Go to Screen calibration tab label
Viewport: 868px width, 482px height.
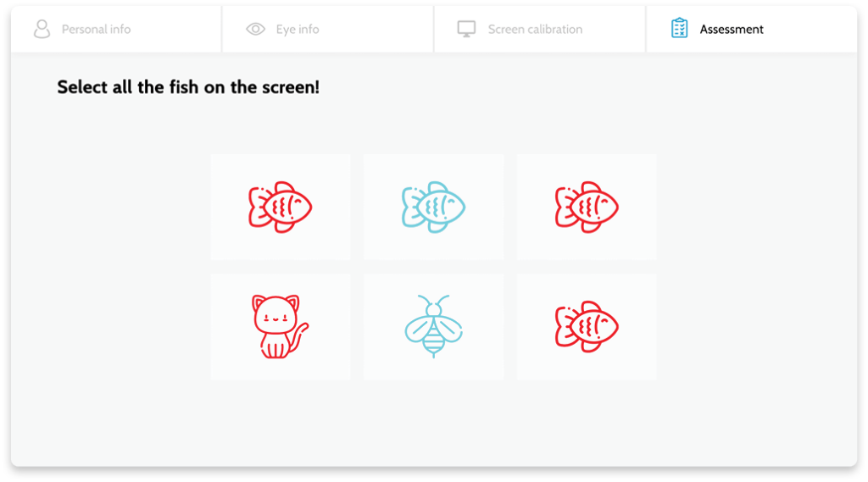(536, 30)
